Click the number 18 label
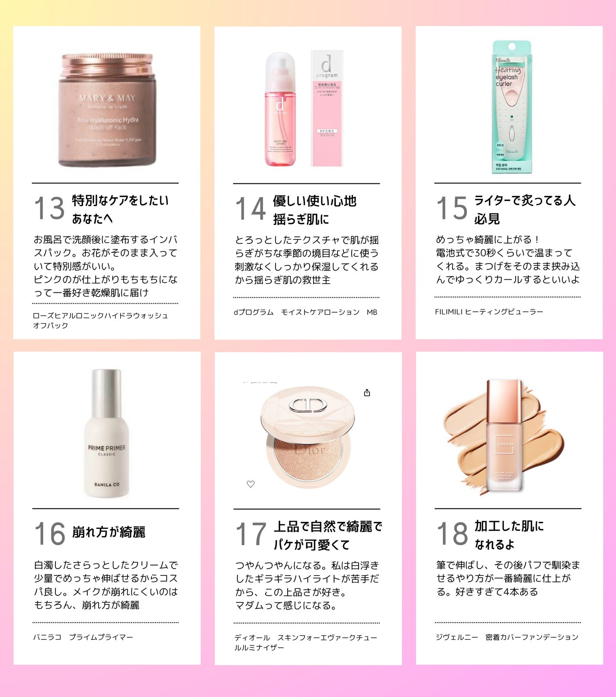The width and height of the screenshot is (616, 697). coord(452,534)
